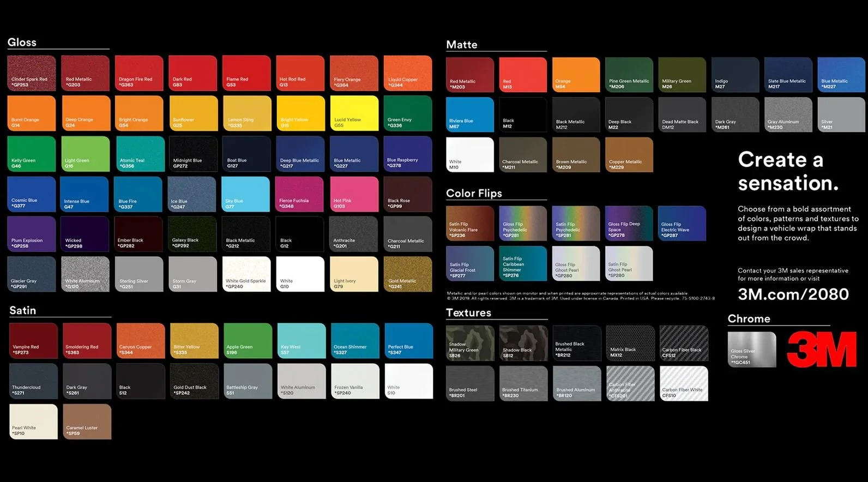Pick the Atomic Teal G356 swatch
This screenshot has width=868, height=482.
[141, 154]
